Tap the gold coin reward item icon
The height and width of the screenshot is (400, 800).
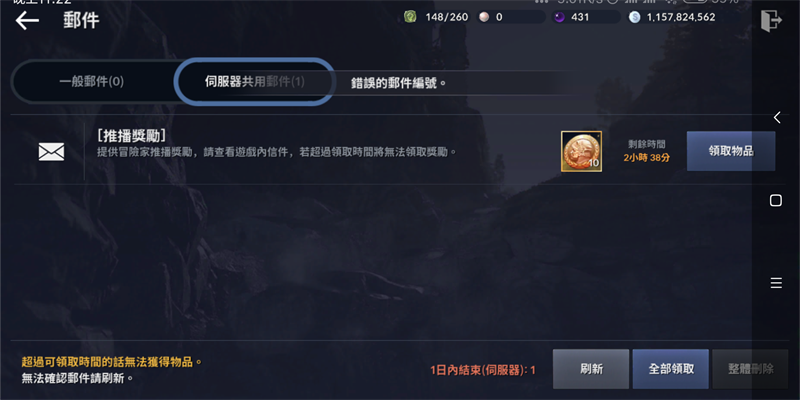tap(581, 151)
